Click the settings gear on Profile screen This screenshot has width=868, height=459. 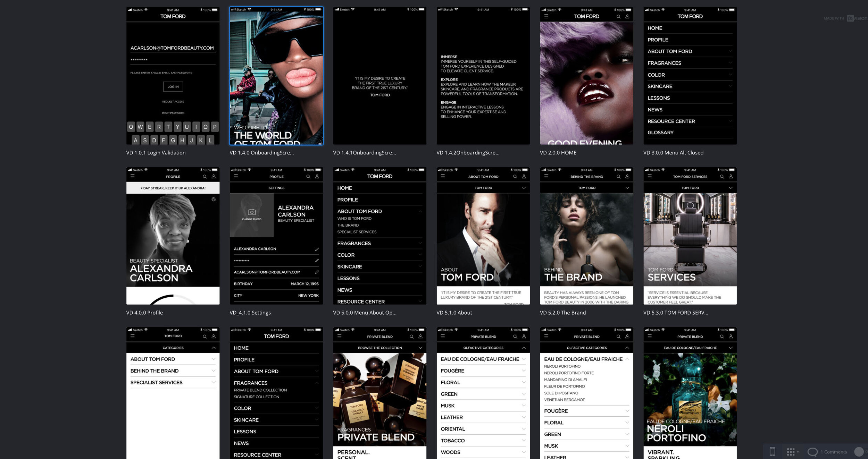click(x=214, y=199)
